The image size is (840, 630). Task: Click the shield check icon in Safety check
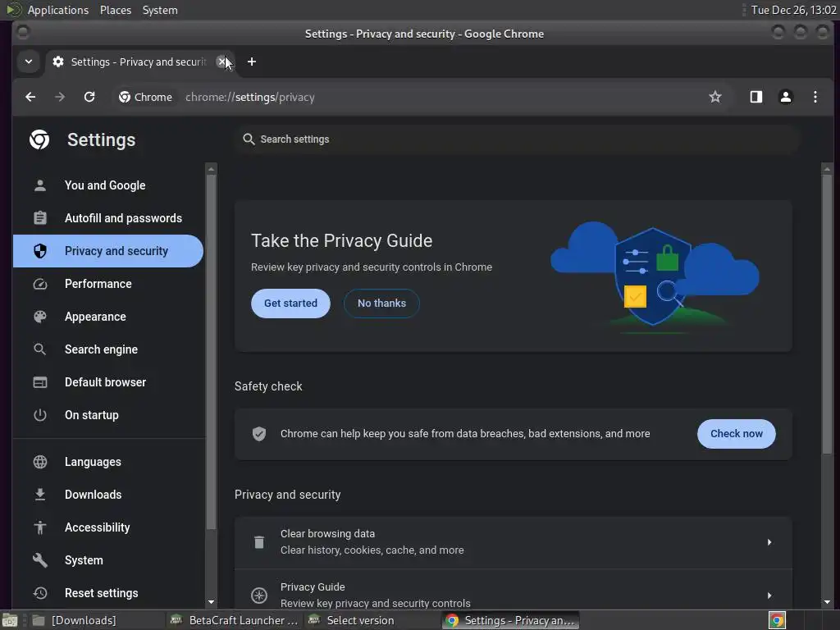click(x=259, y=433)
